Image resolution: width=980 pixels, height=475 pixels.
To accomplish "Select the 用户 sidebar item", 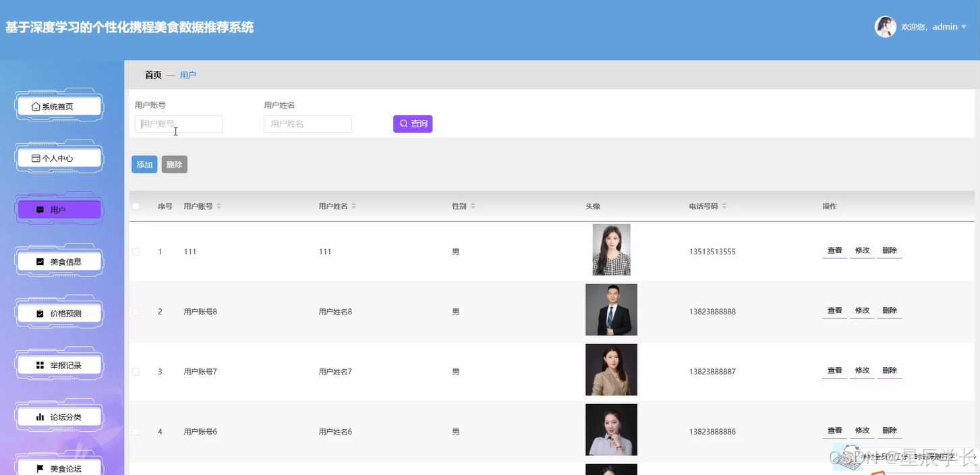I will point(59,210).
